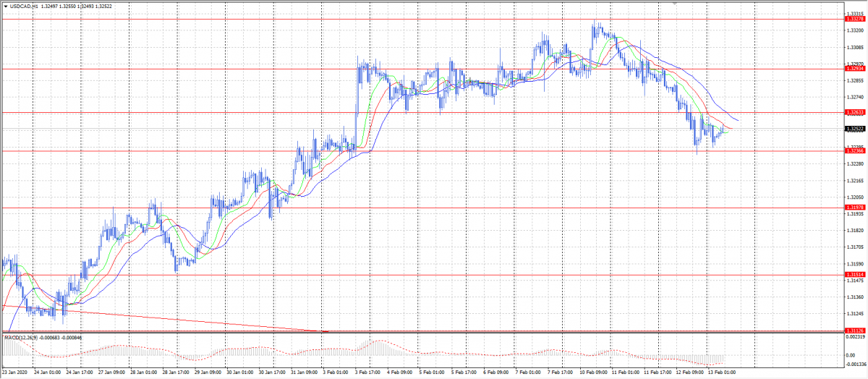Click the 1.33085 price axis value
The height and width of the screenshot is (379, 868).
855,48
